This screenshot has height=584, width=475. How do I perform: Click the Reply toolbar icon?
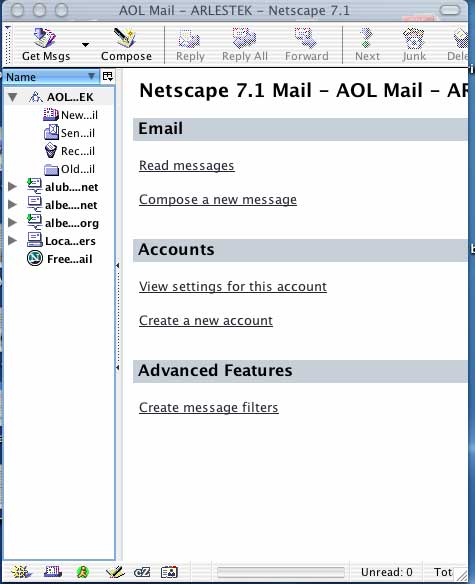tap(190, 45)
